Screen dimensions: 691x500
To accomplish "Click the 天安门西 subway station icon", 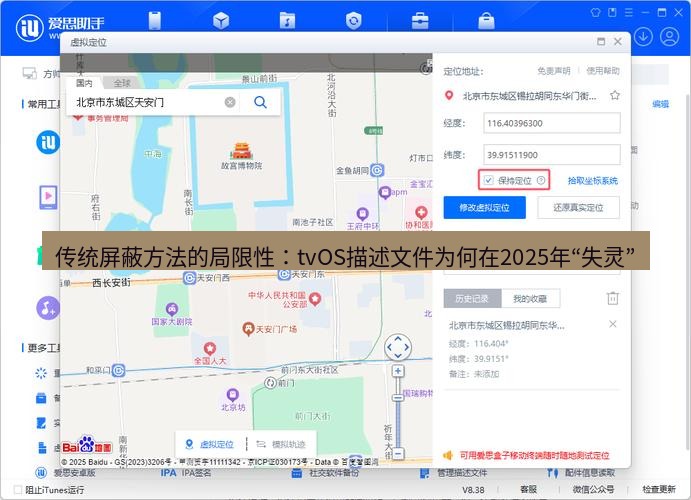I will [x=189, y=278].
